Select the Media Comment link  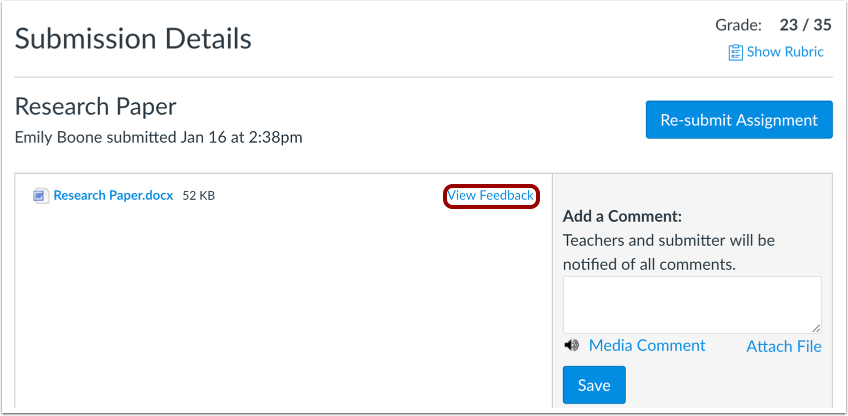tap(647, 345)
